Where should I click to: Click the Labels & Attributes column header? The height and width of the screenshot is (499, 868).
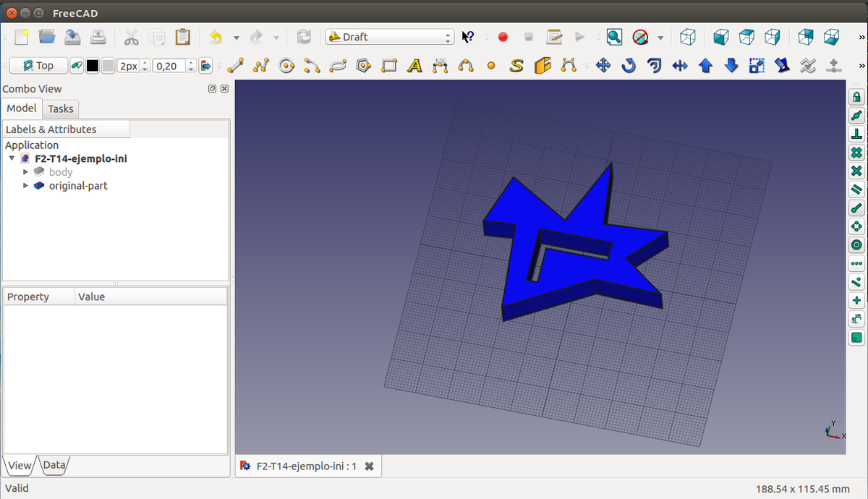click(x=67, y=129)
